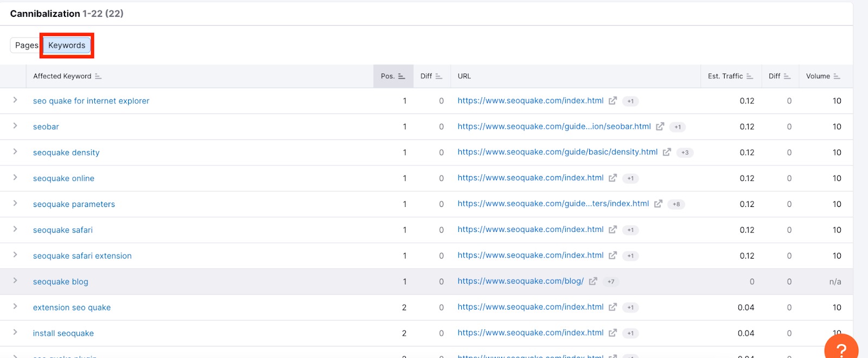Click the 'Cannibalization 1-22 (22)' heading
This screenshot has height=358, width=868.
click(x=67, y=14)
